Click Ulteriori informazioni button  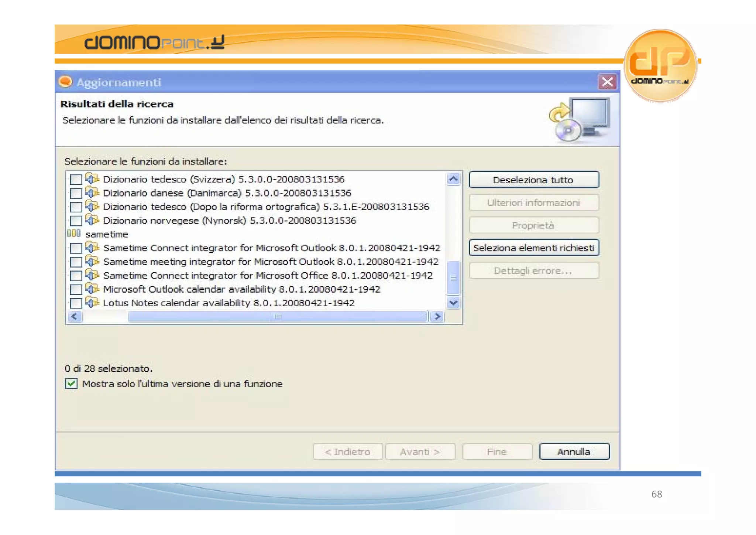pos(534,202)
